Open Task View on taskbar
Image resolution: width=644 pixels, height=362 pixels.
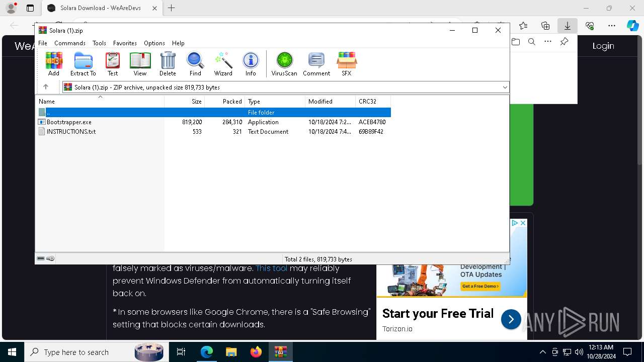point(181,352)
